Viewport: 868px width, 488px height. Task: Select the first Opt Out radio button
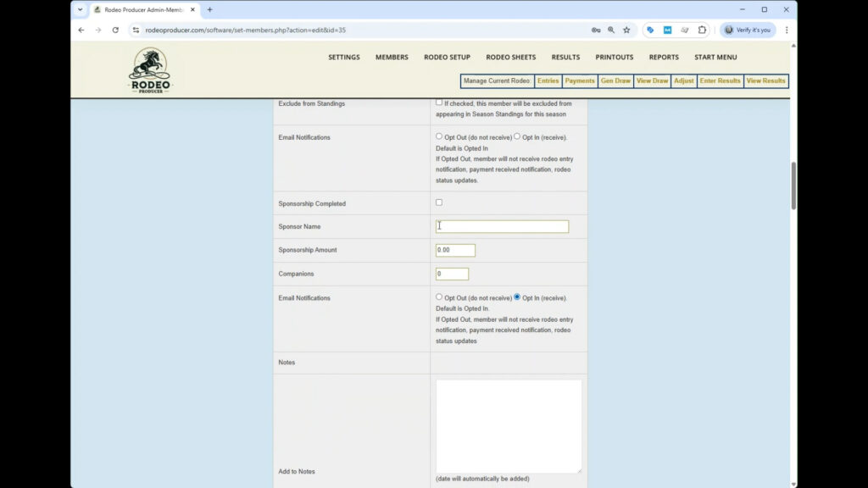[x=439, y=136]
